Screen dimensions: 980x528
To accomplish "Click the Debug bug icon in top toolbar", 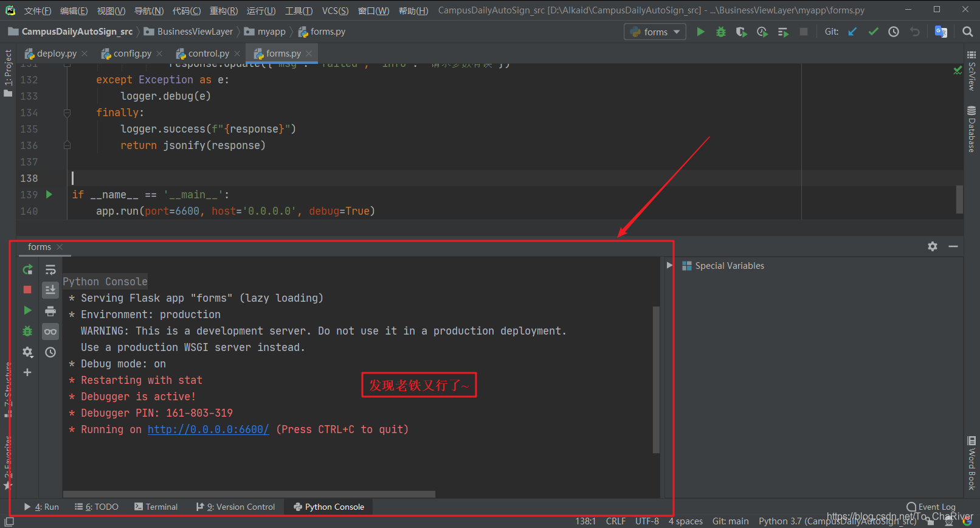I will click(721, 32).
